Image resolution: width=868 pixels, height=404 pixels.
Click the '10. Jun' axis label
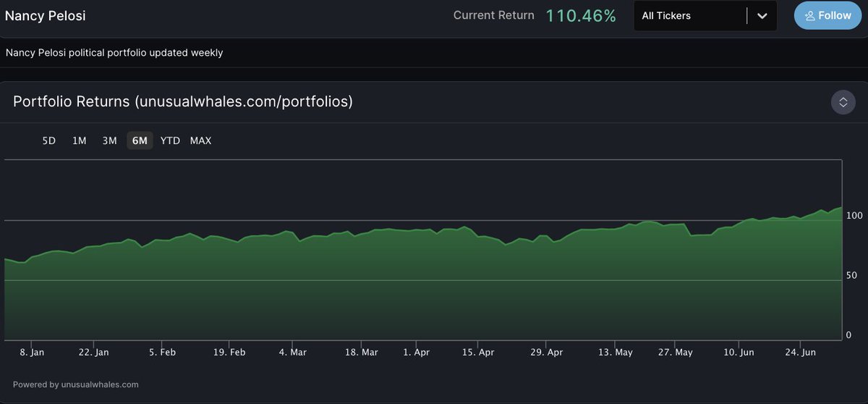click(x=738, y=352)
